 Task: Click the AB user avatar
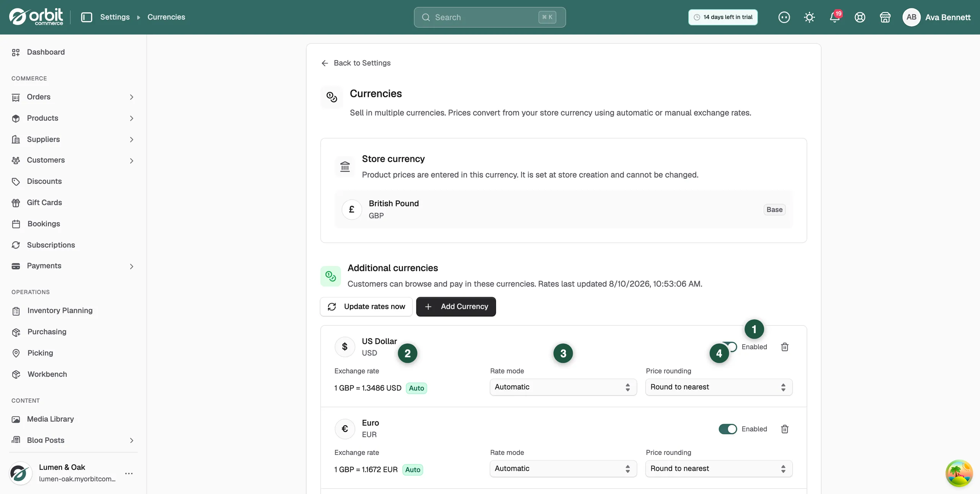click(911, 17)
